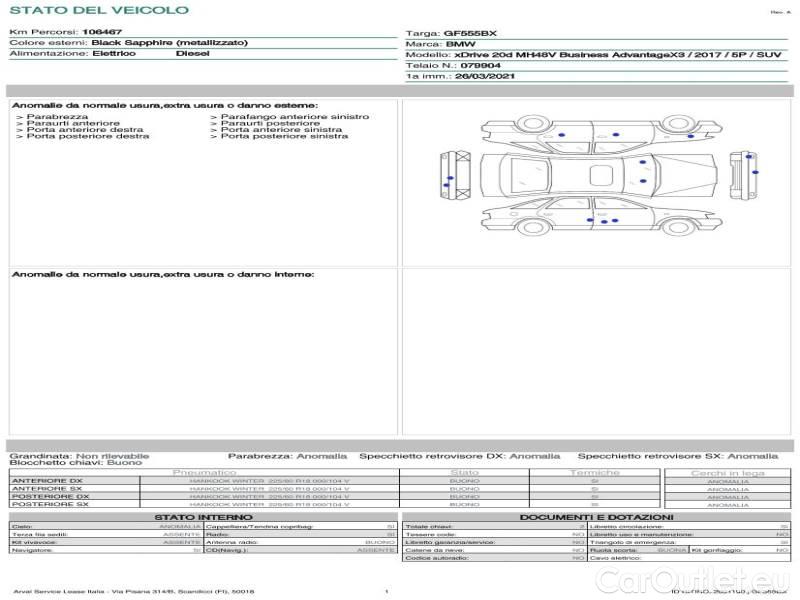Click the Cerchi in lega column header
Viewport: 800px width, 600px height.
click(x=727, y=472)
